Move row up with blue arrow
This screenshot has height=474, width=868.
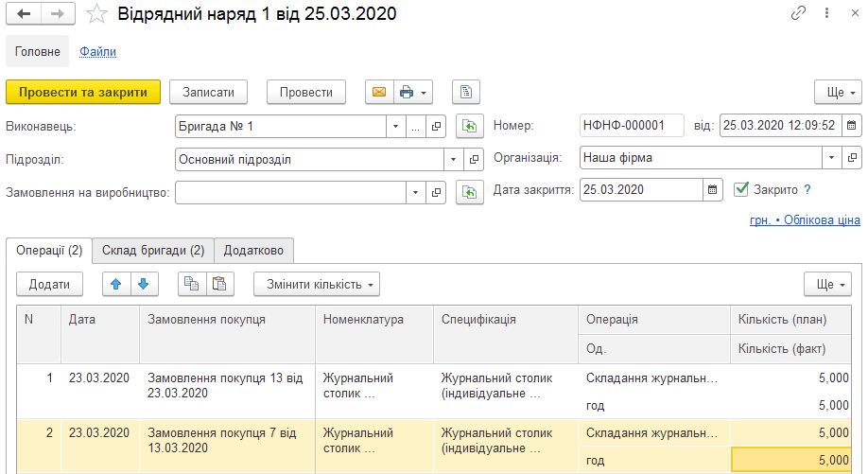(116, 284)
